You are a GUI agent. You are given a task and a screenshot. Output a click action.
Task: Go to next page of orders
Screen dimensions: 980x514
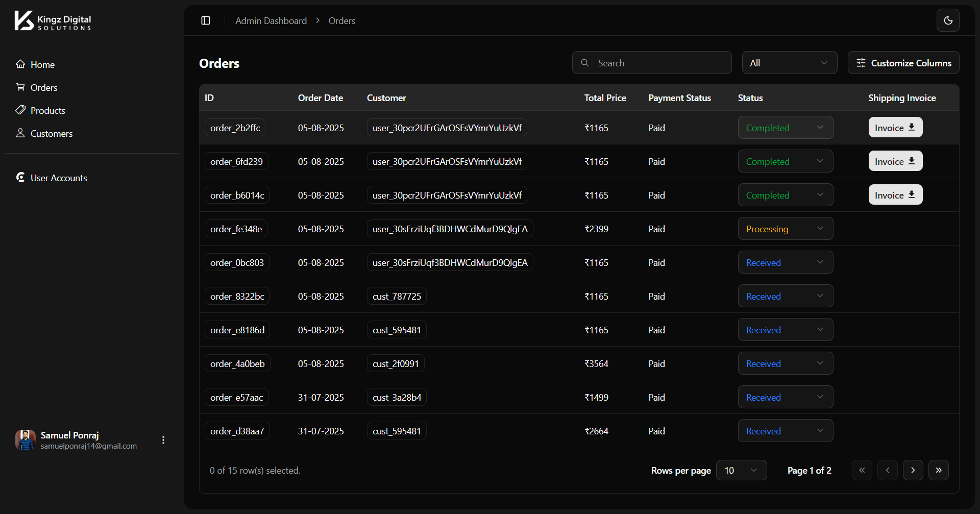click(913, 470)
